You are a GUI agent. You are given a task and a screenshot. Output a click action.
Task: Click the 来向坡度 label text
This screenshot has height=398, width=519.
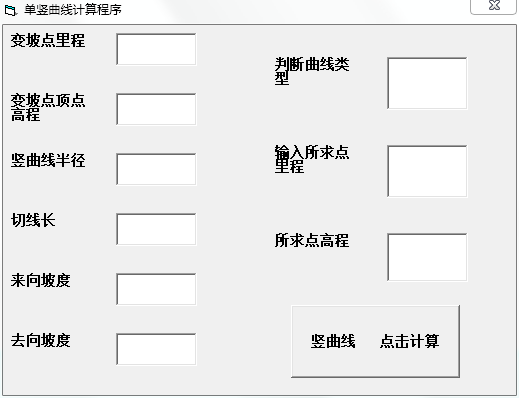[x=40, y=280]
